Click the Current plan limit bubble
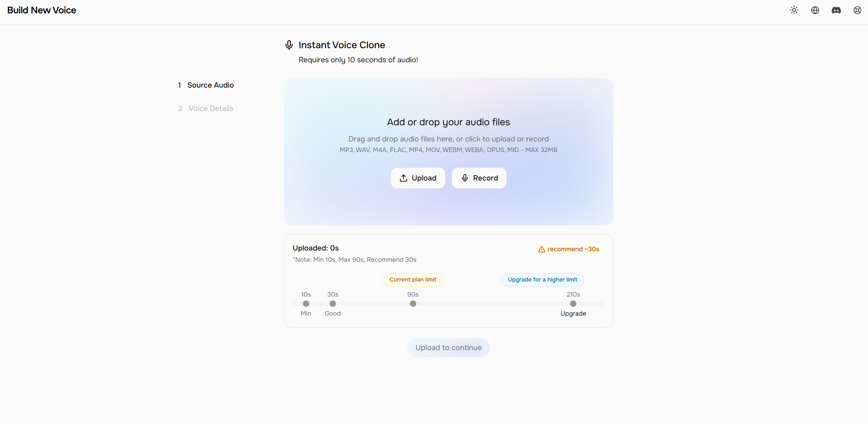This screenshot has height=424, width=868. pyautogui.click(x=413, y=279)
